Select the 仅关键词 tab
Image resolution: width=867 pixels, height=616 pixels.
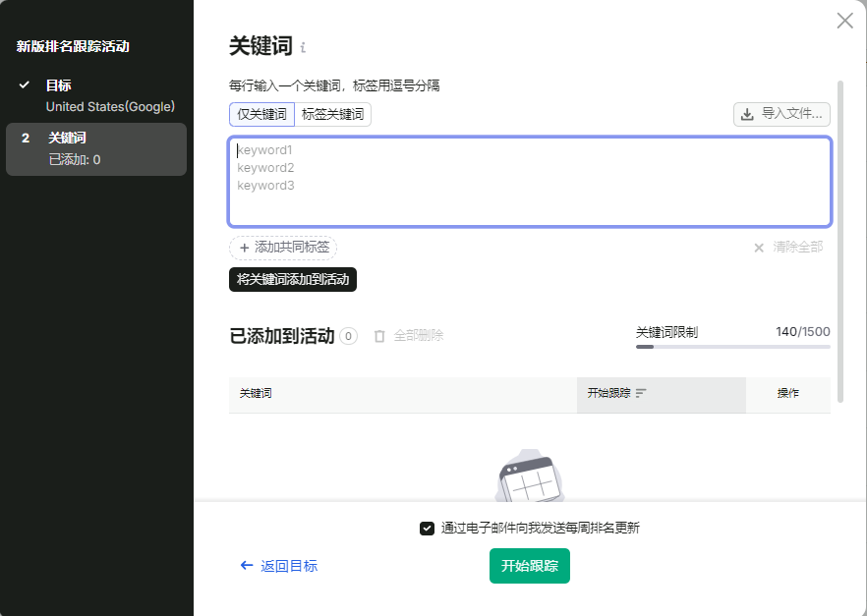(262, 114)
